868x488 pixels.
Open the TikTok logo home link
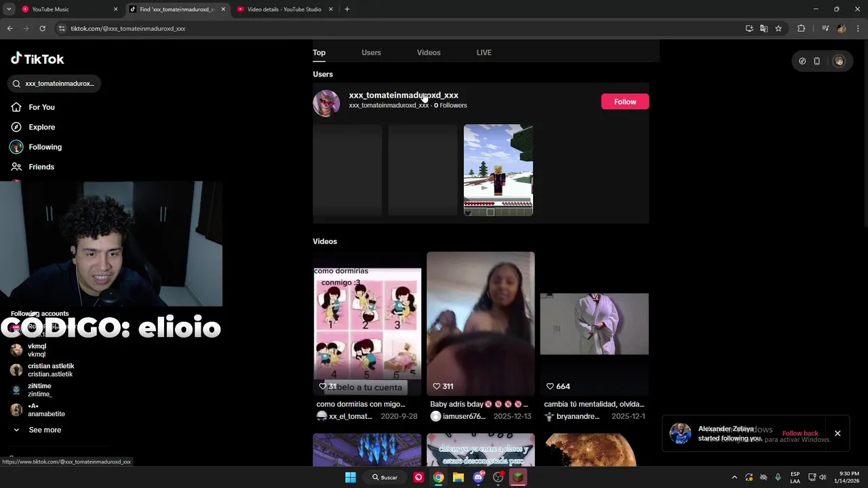[x=37, y=59]
